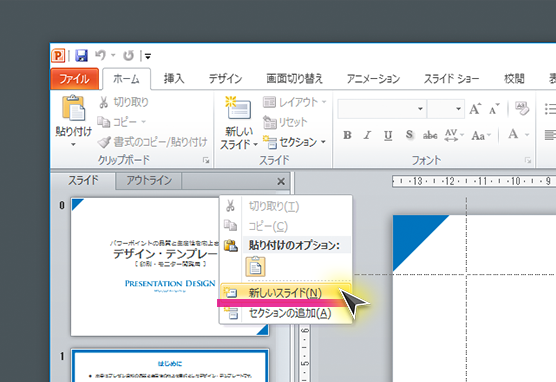
Task: Click 書式のコピー/貼り付け format painter
Action: (152, 142)
